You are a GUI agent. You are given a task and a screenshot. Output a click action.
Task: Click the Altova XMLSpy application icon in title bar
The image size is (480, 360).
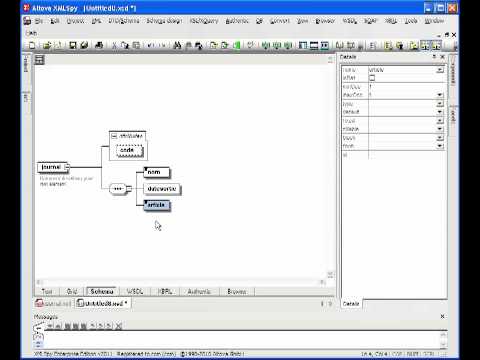point(26,8)
